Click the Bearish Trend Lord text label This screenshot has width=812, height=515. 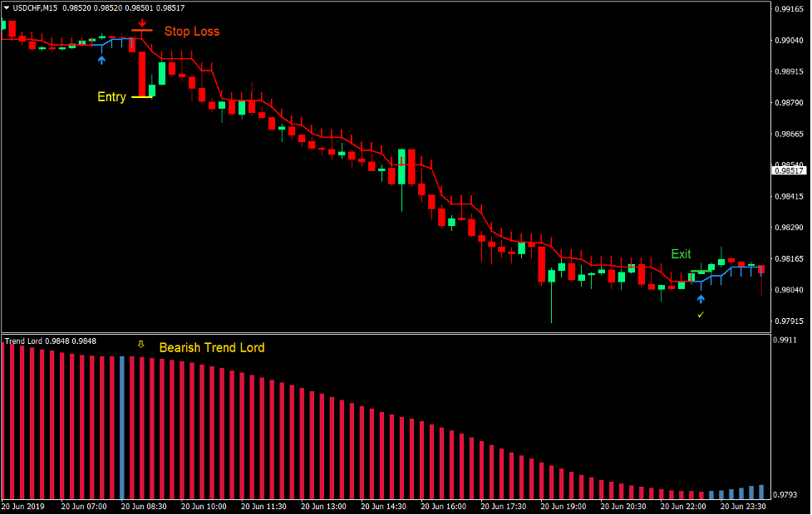[x=211, y=348]
